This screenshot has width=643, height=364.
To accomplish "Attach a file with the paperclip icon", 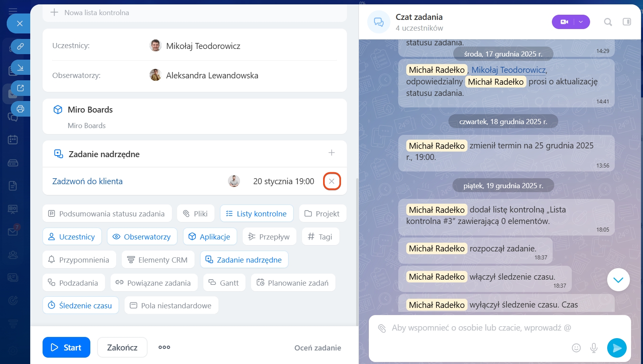I will (382, 328).
